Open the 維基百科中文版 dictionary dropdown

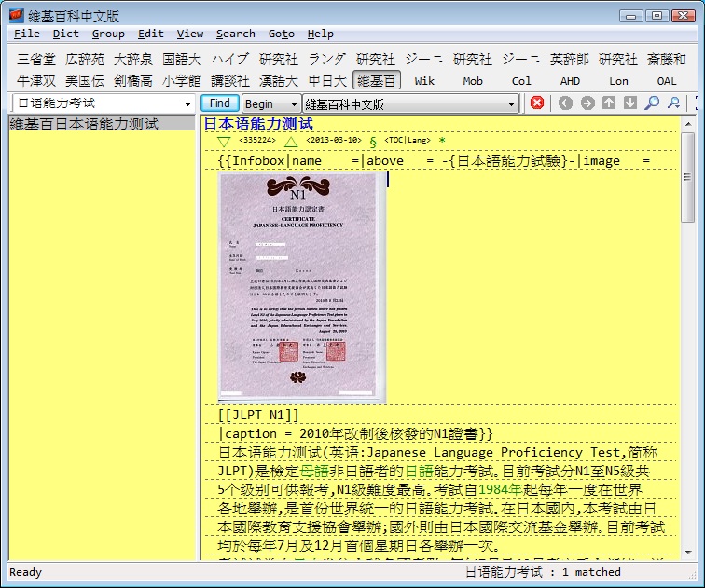[410, 103]
